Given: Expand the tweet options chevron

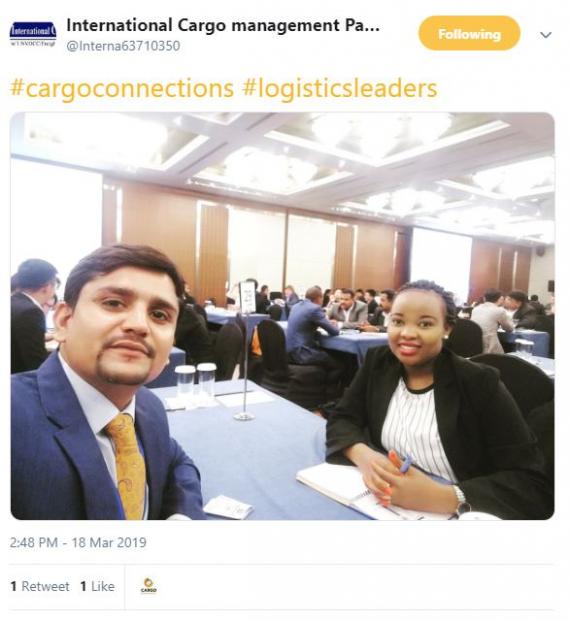Looking at the screenshot, I should click(545, 35).
